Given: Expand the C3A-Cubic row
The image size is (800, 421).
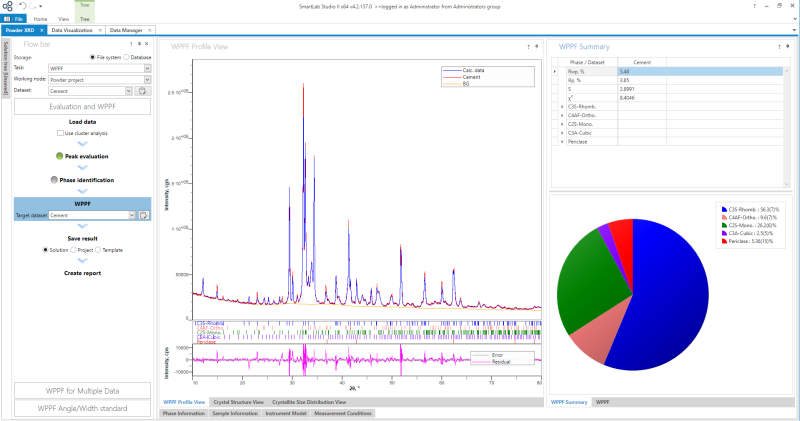Looking at the screenshot, I should tap(562, 133).
